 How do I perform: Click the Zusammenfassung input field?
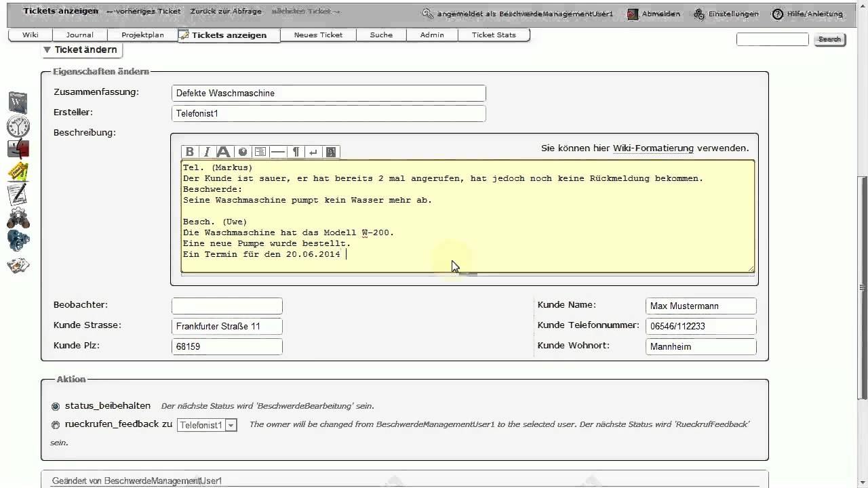coord(329,94)
